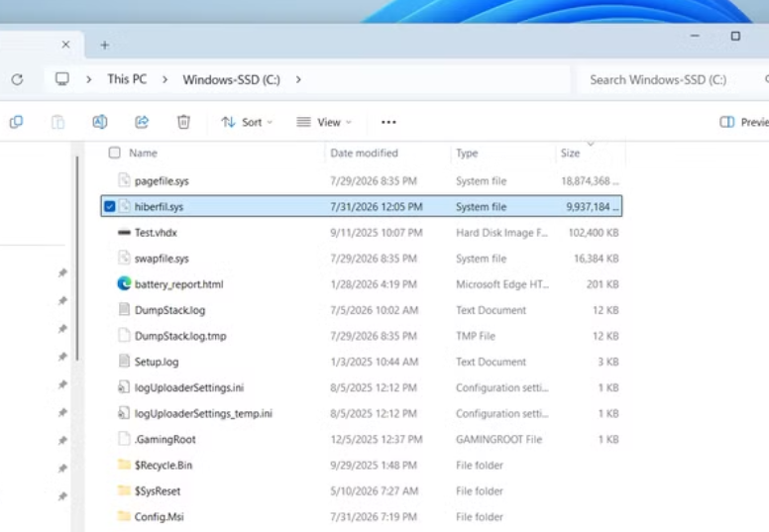Select the Config.Msi folder name
Viewport: 769px width, 532px height.
click(x=159, y=517)
